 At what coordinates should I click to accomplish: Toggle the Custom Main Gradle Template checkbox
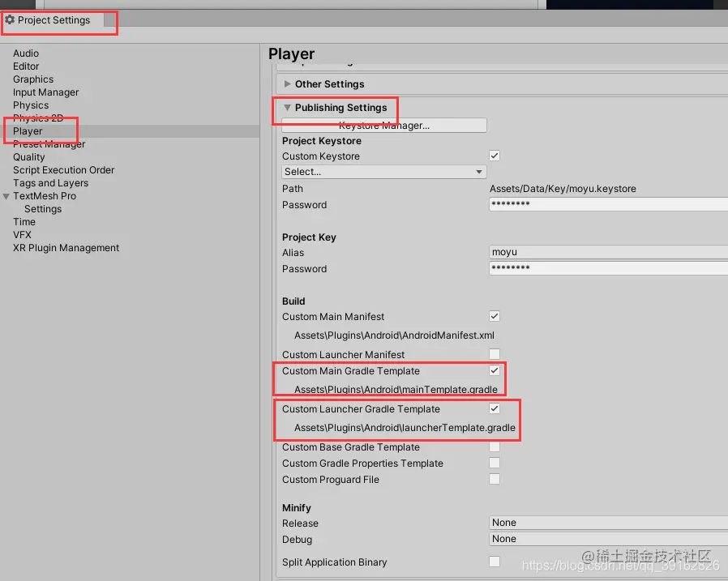point(495,370)
